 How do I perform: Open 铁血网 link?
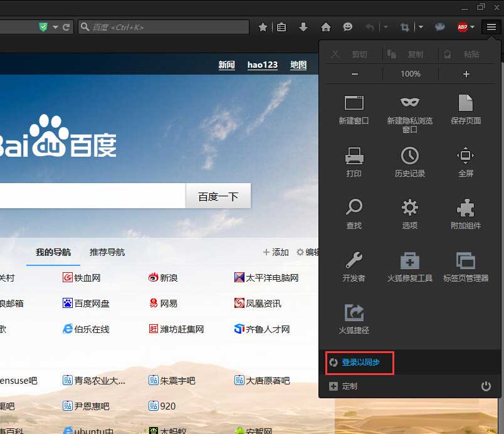(x=81, y=278)
